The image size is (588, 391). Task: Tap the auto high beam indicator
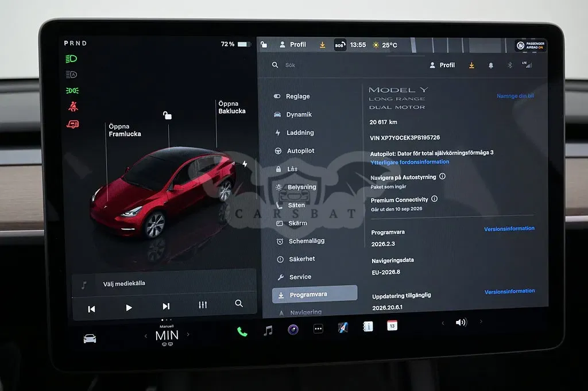pyautogui.click(x=71, y=75)
